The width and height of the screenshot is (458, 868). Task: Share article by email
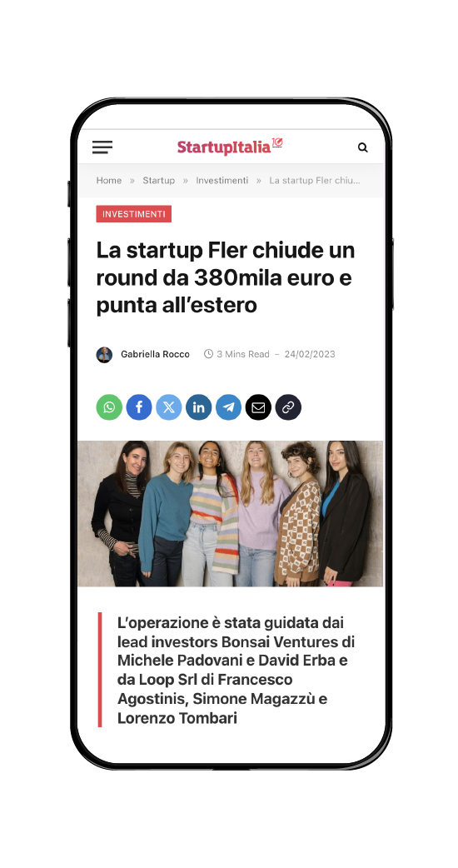258,407
